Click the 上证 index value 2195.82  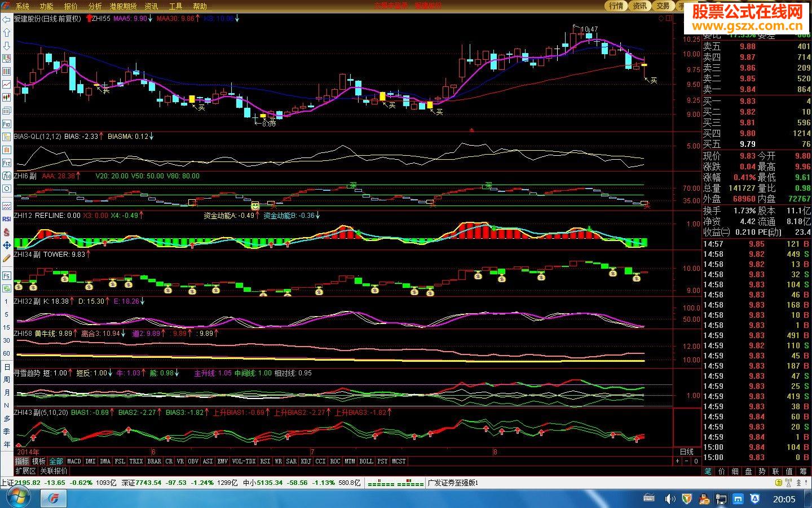[28, 483]
